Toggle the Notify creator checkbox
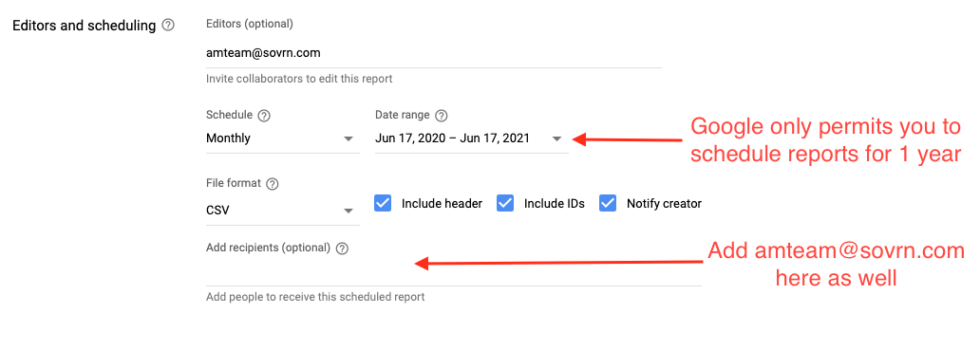This screenshot has width=980, height=350. (x=608, y=203)
